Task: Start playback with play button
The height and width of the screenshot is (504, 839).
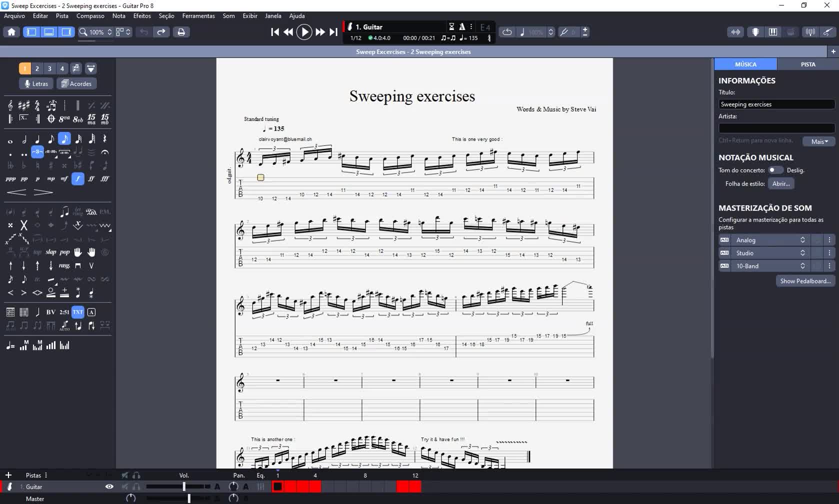Action: 304,32
